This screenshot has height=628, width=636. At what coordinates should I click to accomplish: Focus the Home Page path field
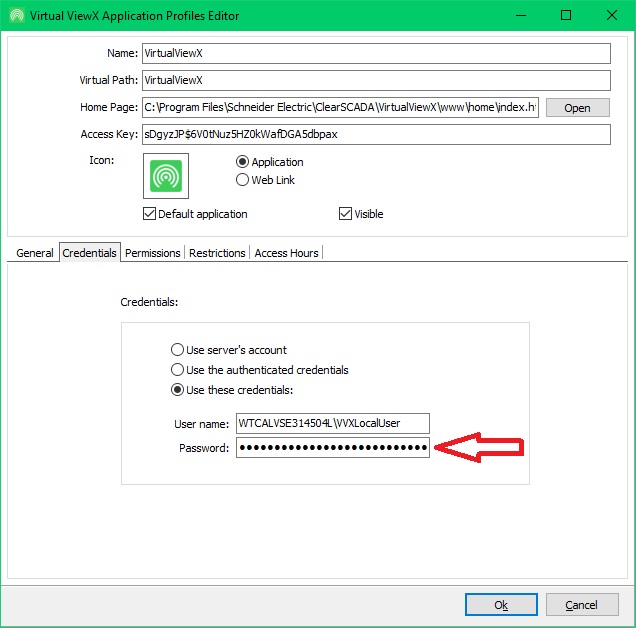click(x=340, y=107)
